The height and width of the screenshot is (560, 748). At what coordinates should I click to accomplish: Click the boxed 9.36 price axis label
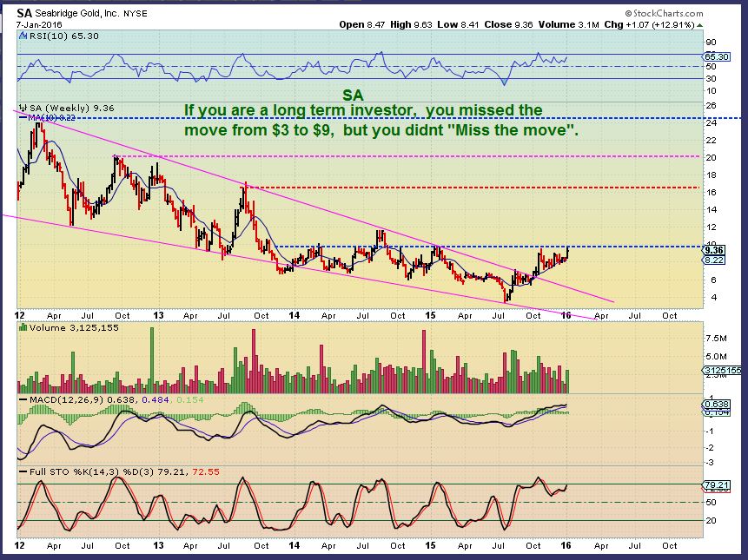[714, 250]
